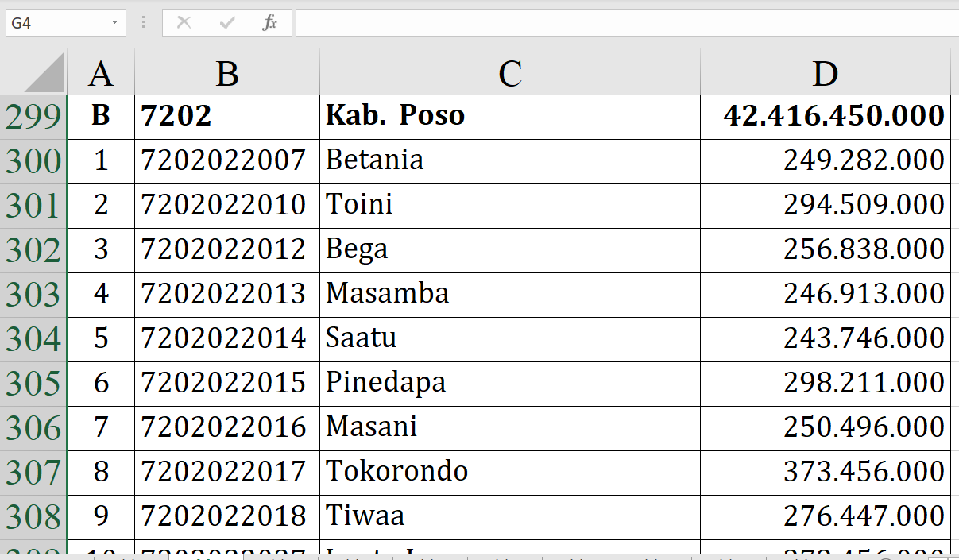Click the Tokorondo village cell
This screenshot has height=560, width=959.
(509, 473)
